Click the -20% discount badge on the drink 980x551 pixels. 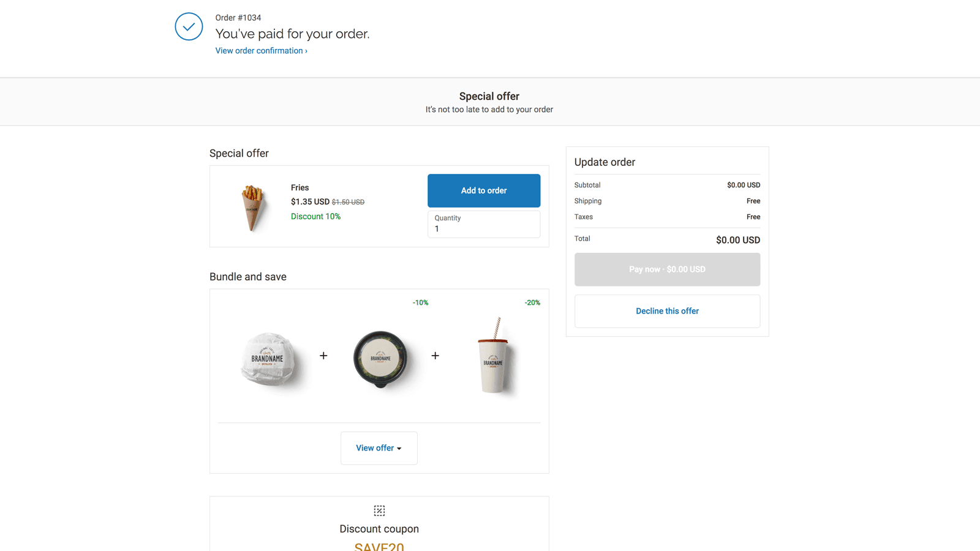coord(532,302)
